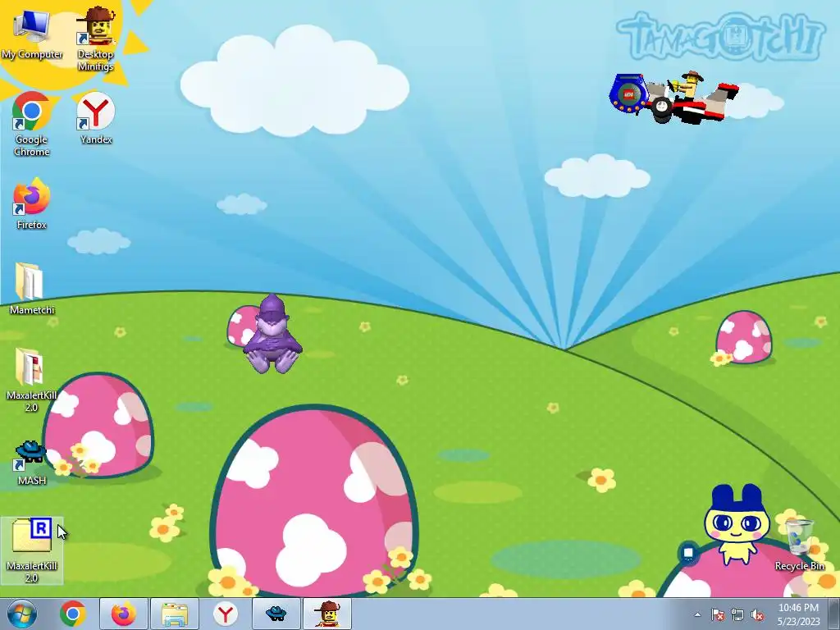Open Yandex browser desktop shortcut
The image size is (840, 630).
[95, 118]
